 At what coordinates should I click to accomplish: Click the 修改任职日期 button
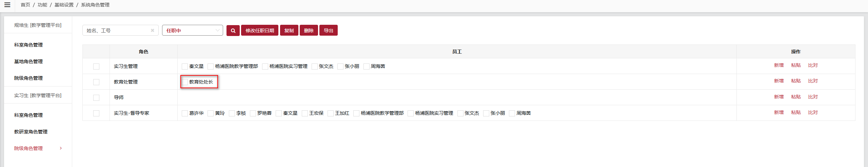tap(260, 30)
